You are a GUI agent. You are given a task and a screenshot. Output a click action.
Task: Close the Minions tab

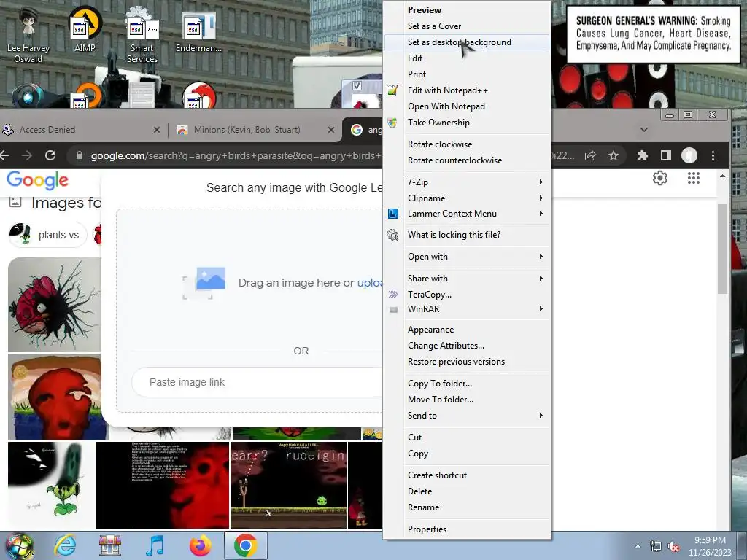click(331, 130)
